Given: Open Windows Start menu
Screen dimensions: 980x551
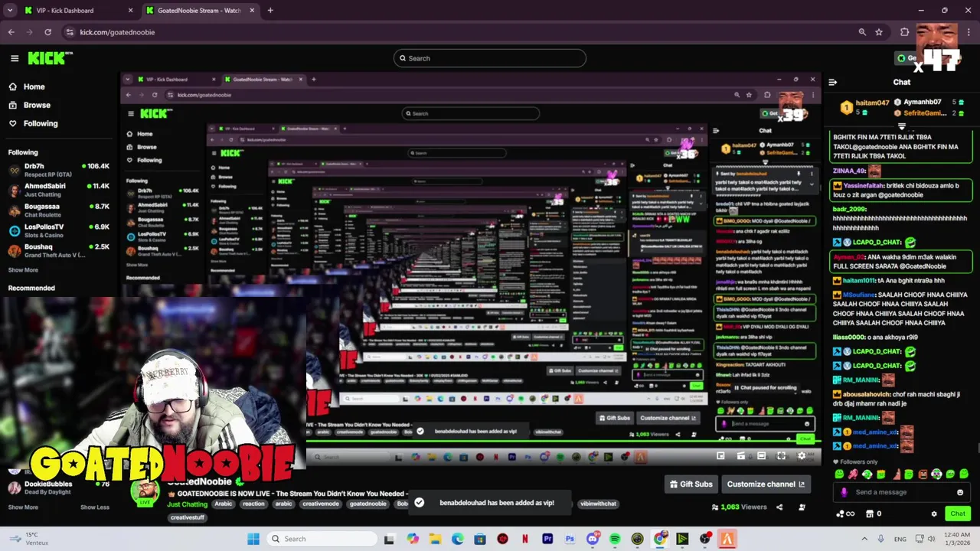Looking at the screenshot, I should [253, 539].
